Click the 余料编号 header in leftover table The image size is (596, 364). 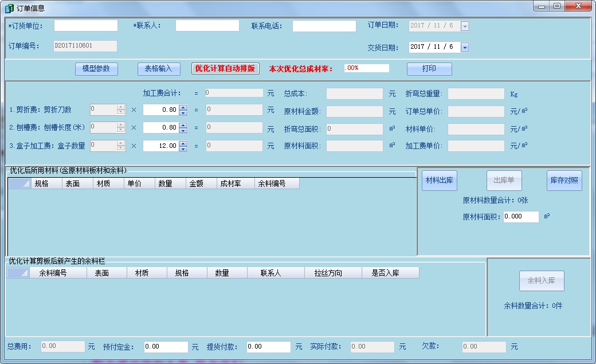(58, 273)
